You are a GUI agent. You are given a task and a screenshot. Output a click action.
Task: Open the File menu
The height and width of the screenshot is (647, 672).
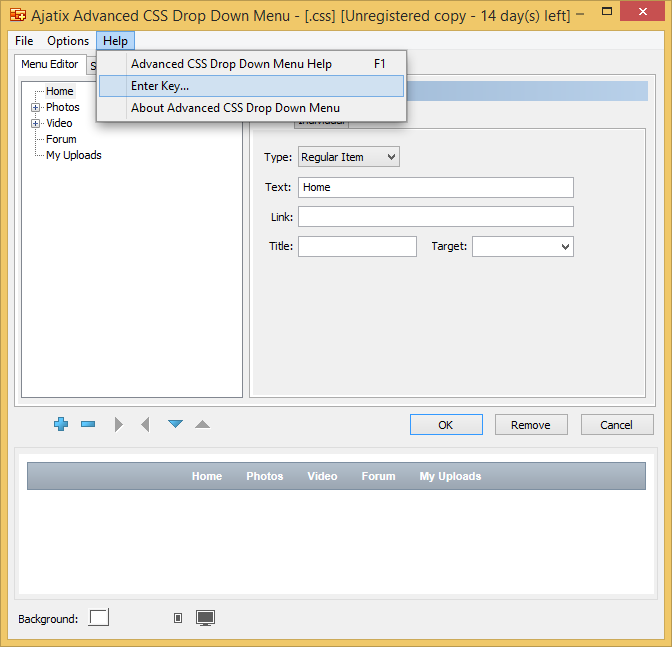[x=24, y=41]
